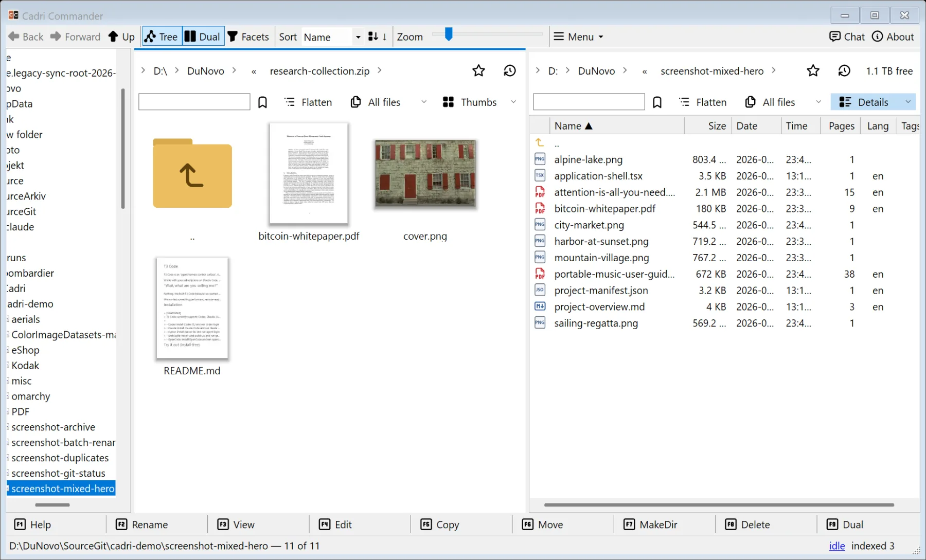926x560 pixels.
Task: Open the Chat panel
Action: [x=847, y=37]
